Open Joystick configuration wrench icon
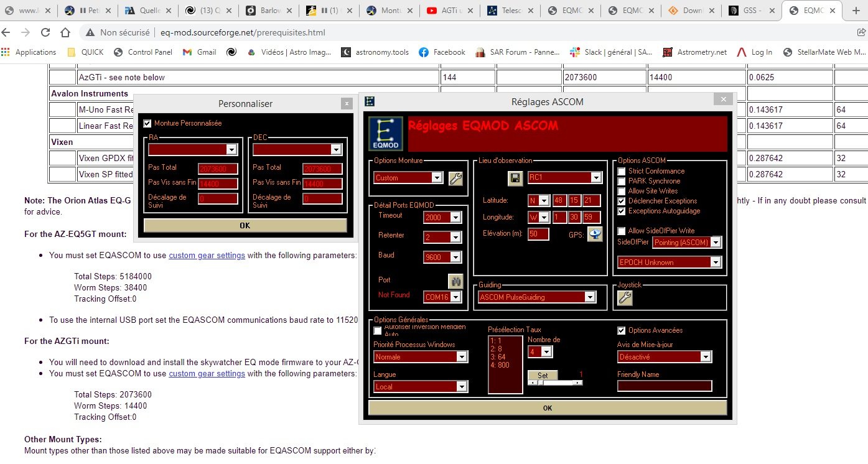This screenshot has width=868, height=464. 624,298
